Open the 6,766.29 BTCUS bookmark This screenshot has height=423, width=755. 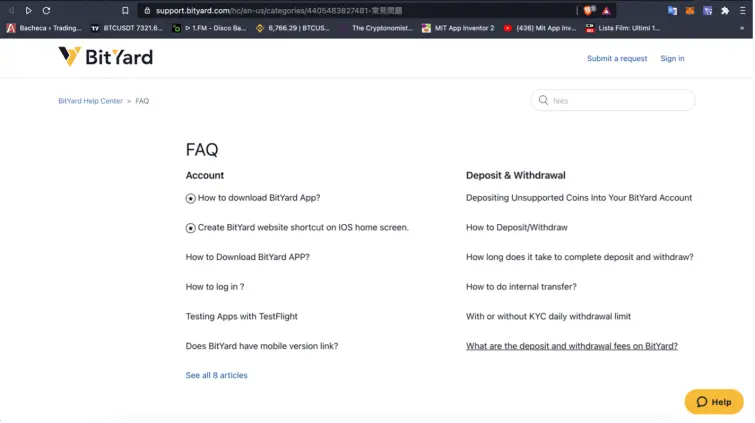coord(293,28)
